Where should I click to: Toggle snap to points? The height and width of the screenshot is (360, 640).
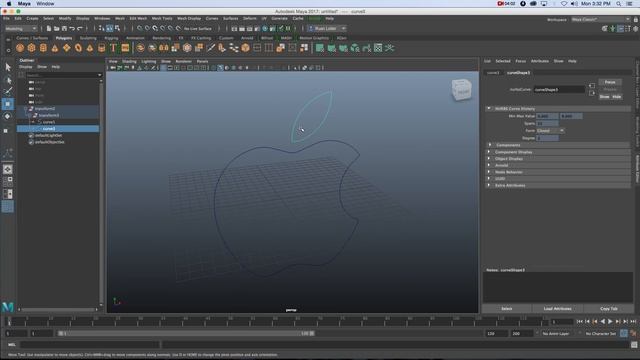155,29
